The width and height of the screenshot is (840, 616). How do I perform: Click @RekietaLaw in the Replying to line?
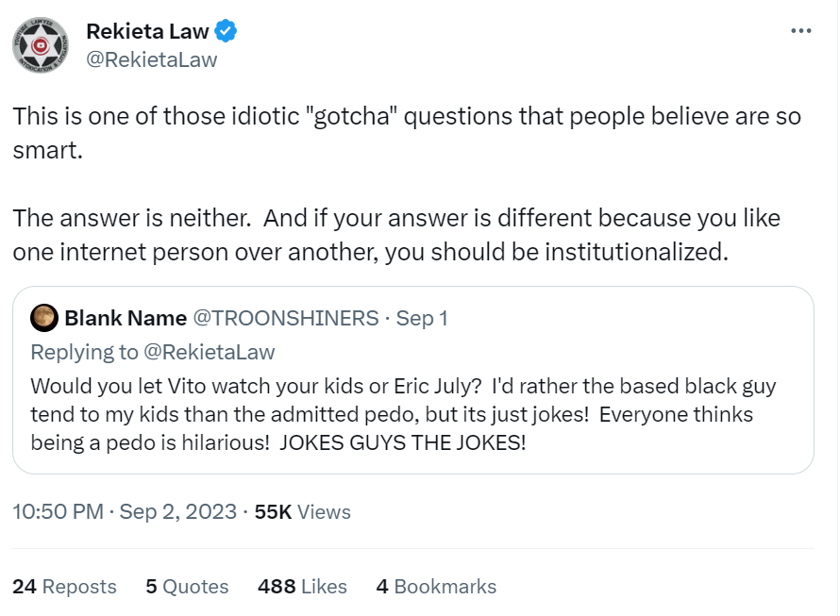(209, 352)
